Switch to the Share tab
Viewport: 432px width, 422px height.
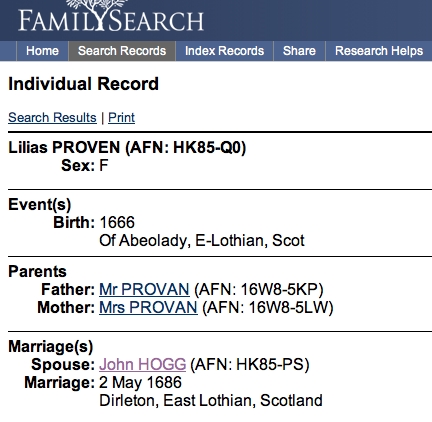pos(299,51)
